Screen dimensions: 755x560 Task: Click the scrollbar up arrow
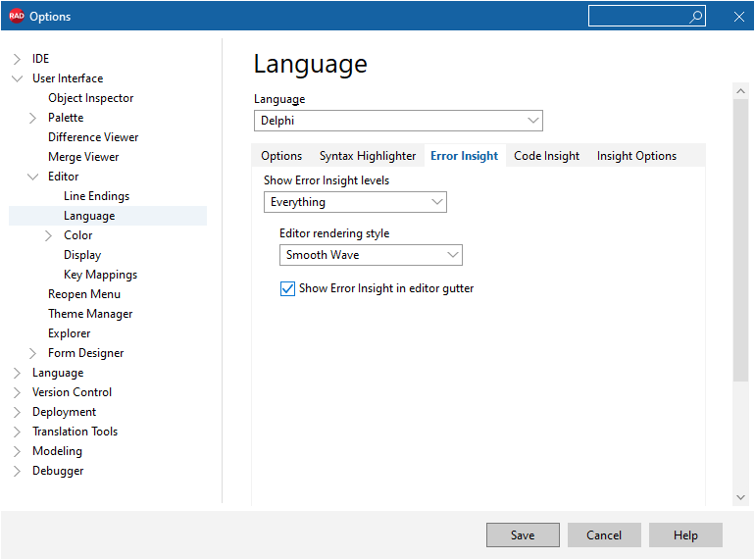[740, 90]
